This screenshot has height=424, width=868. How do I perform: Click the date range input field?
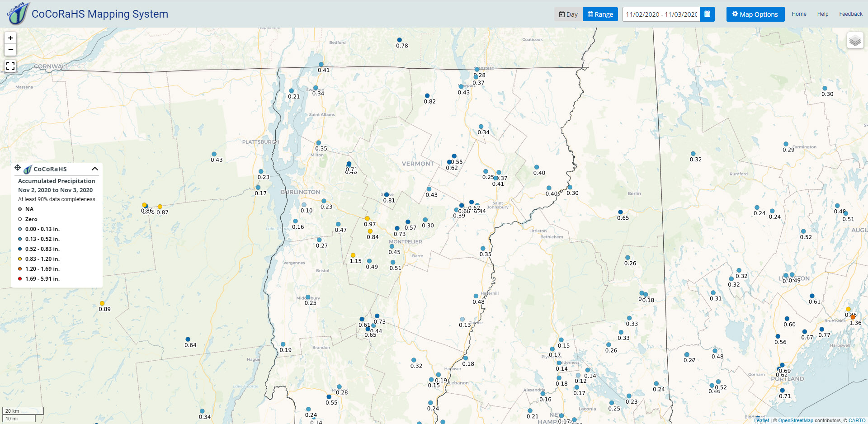[661, 14]
